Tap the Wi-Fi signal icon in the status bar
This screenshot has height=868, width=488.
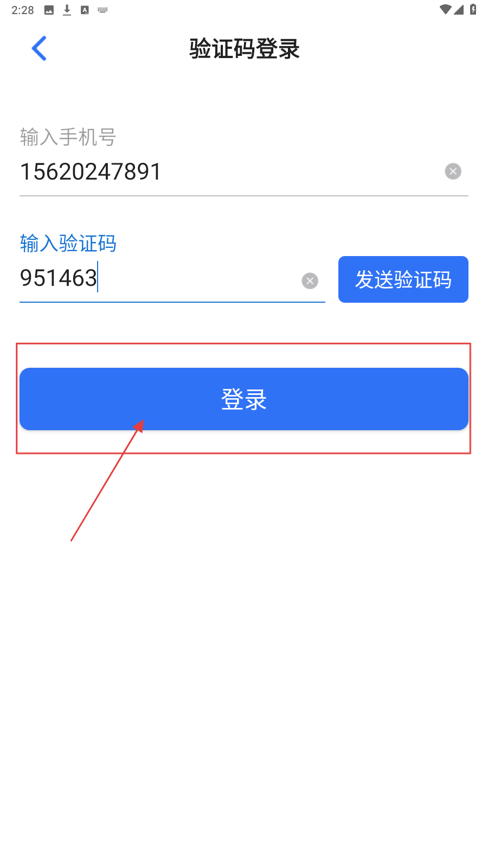pos(446,9)
